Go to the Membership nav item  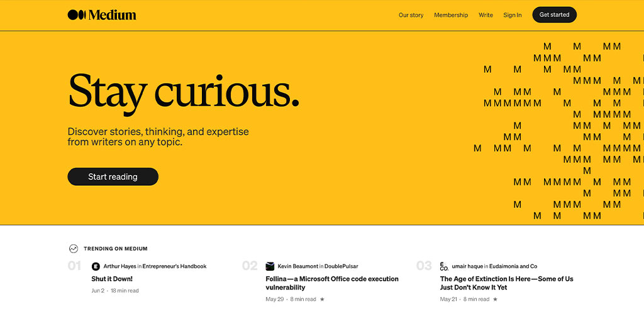(451, 15)
